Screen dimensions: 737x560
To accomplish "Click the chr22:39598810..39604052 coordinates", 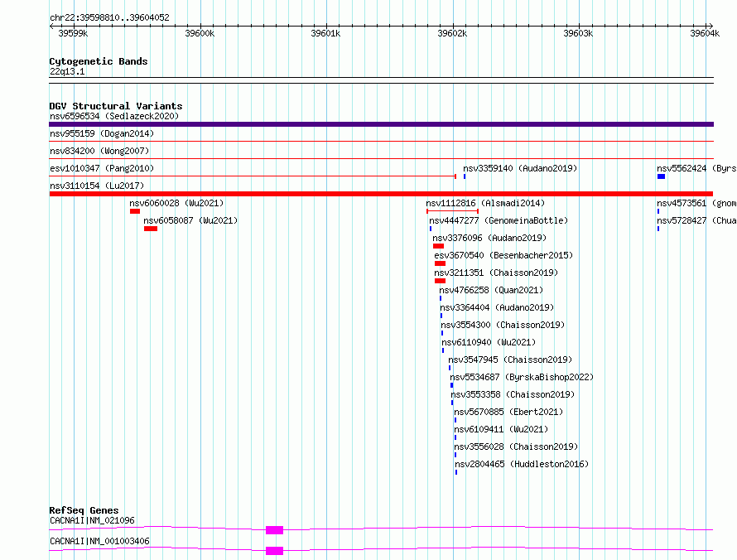I will pyautogui.click(x=109, y=17).
